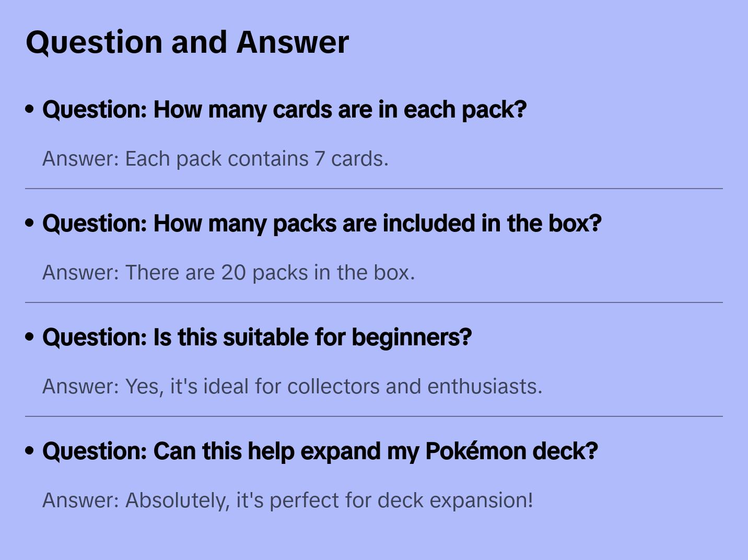The height and width of the screenshot is (560, 748).
Task: Click the divider line below the 7 cards answer
Action: (x=374, y=189)
